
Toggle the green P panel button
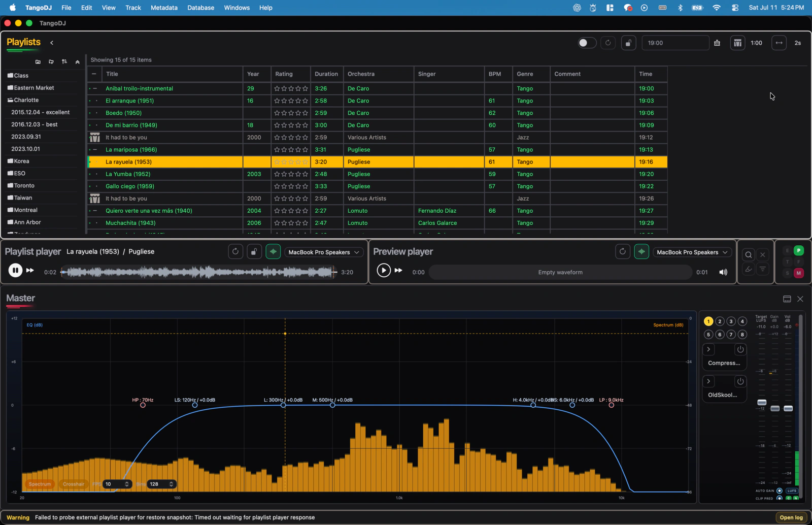[799, 250]
